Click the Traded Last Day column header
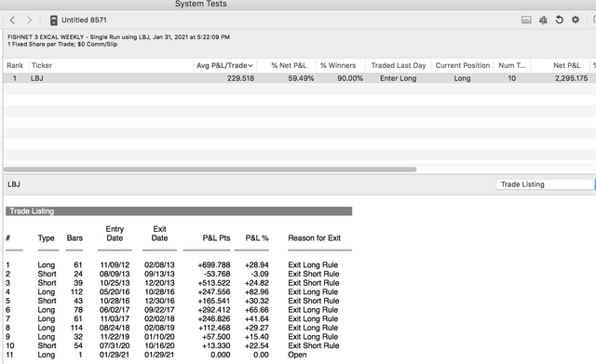Screen dimensions: 596x364 click(399, 65)
